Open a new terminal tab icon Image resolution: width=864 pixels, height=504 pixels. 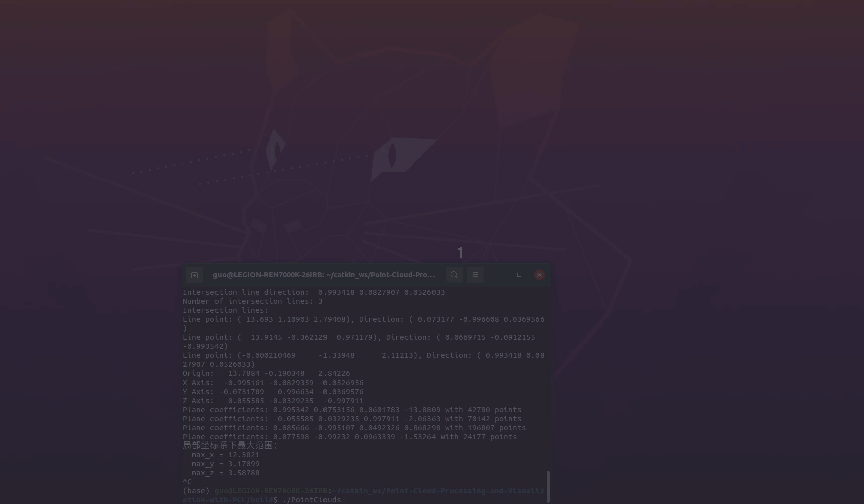click(194, 275)
